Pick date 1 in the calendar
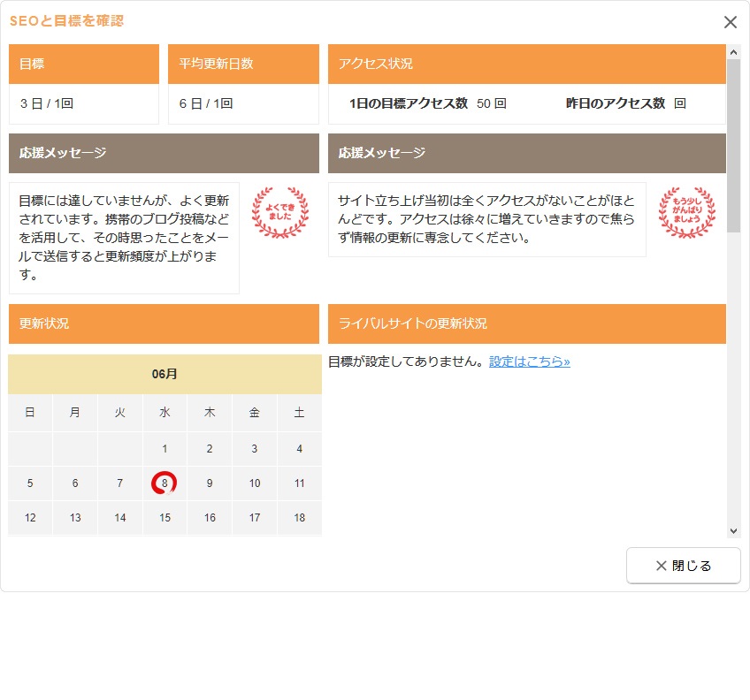 point(165,449)
